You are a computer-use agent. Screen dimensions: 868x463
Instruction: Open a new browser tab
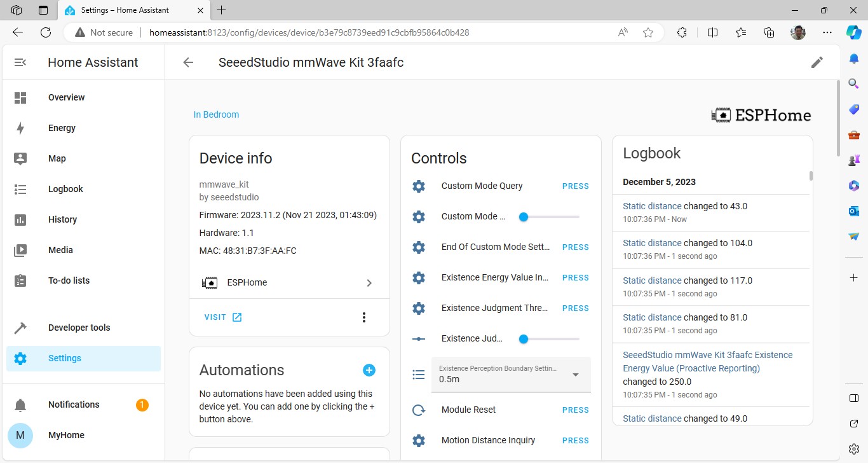click(221, 10)
